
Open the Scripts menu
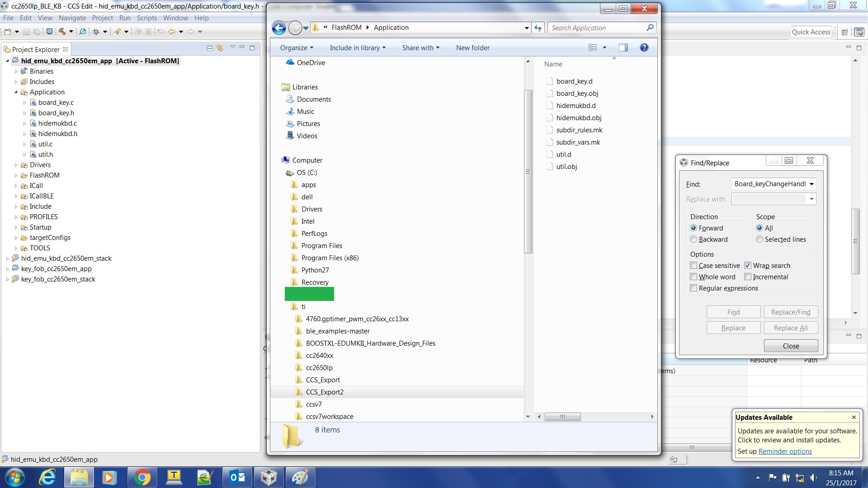[146, 18]
